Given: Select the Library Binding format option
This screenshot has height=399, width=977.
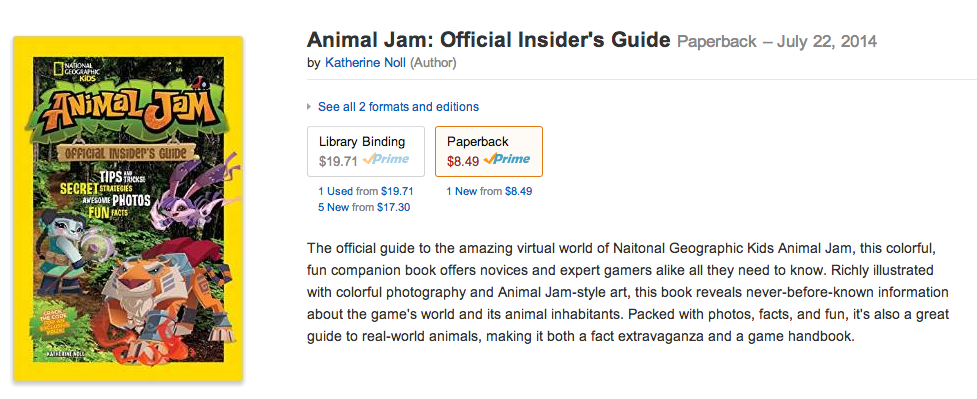Looking at the screenshot, I should coord(366,151).
